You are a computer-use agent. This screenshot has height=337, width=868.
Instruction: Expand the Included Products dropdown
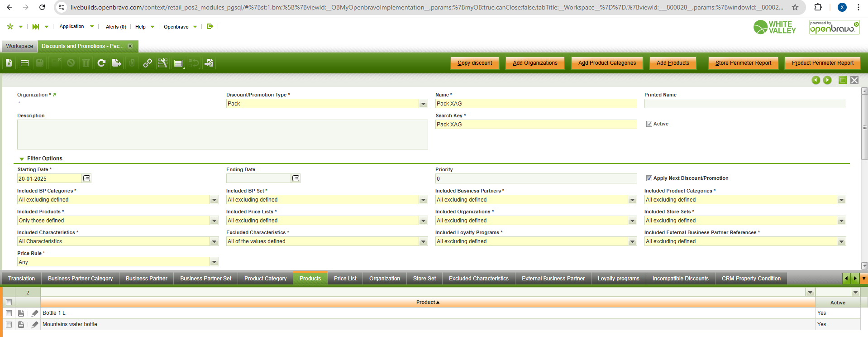[x=214, y=221]
